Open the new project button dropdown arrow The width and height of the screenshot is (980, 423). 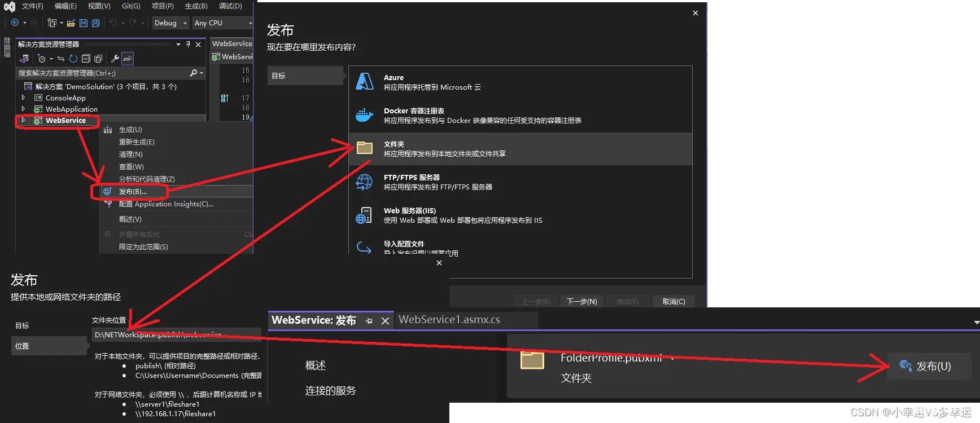(62, 23)
